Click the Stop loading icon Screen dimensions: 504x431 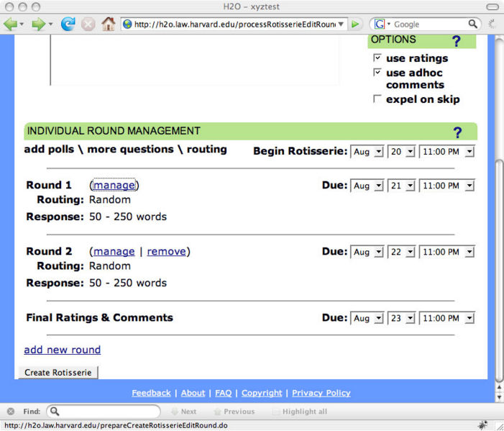88,24
